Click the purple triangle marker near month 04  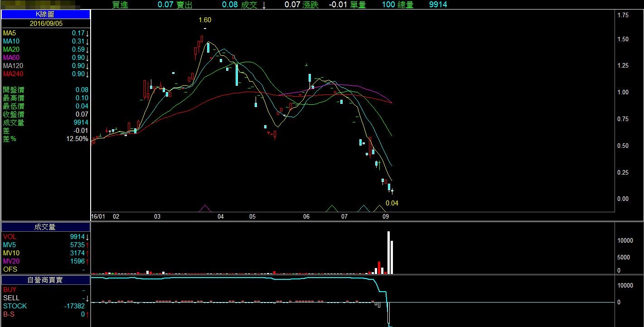tap(205, 209)
